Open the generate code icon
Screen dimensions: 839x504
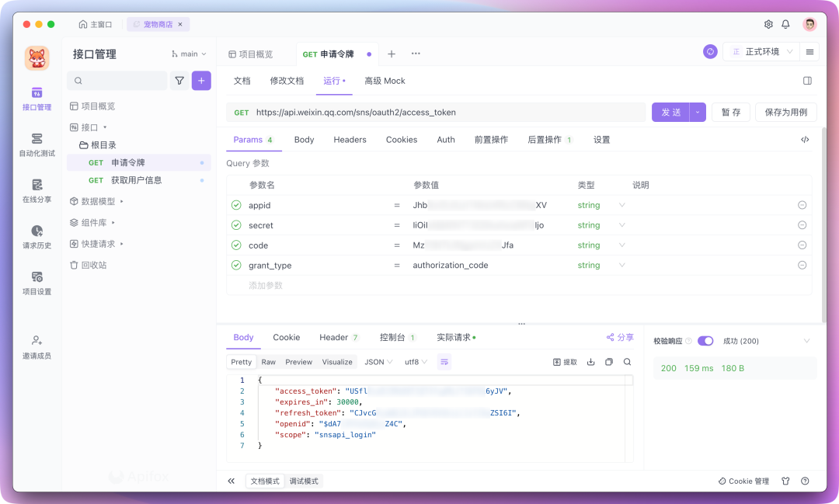coord(805,140)
